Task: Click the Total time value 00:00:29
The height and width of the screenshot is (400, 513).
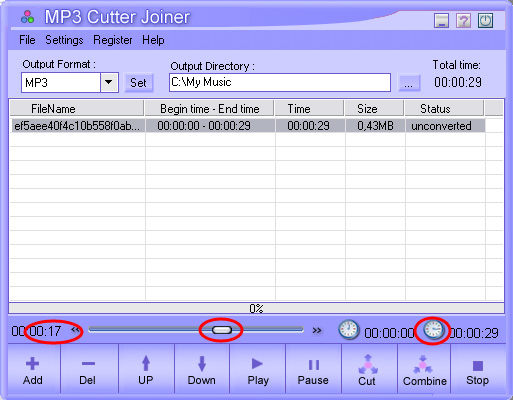Action: click(458, 82)
